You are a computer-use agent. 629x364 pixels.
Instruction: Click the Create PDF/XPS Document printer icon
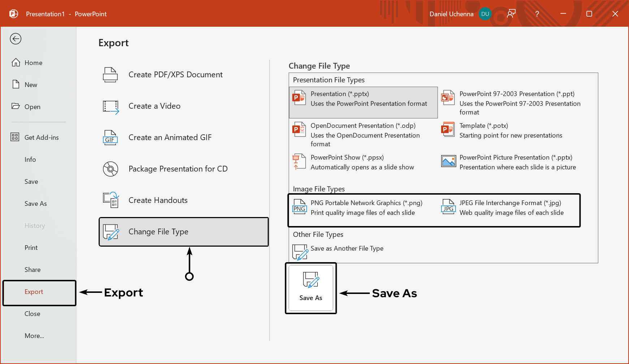coord(110,75)
